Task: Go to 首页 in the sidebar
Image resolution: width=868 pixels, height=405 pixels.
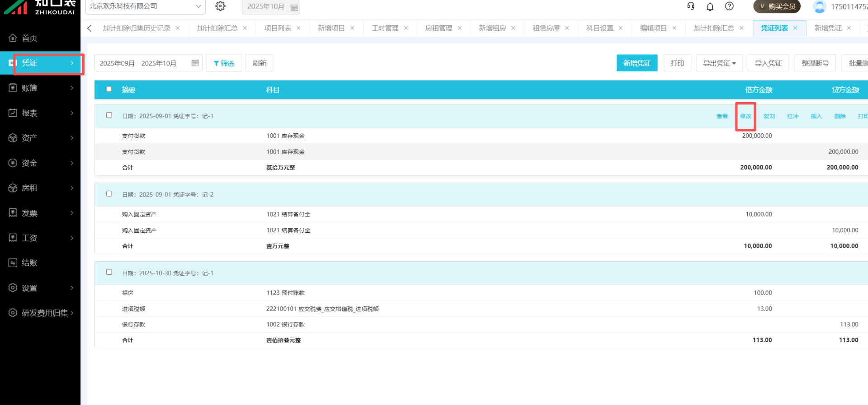Action: pos(30,38)
